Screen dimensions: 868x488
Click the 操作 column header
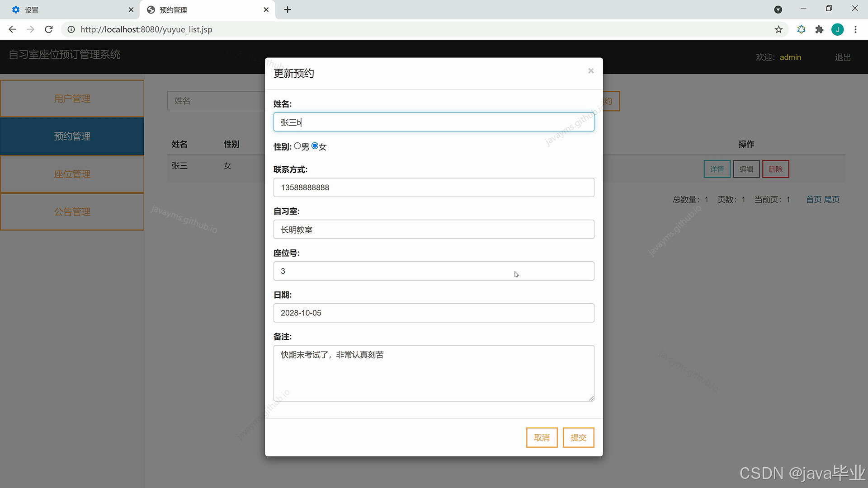(x=746, y=144)
